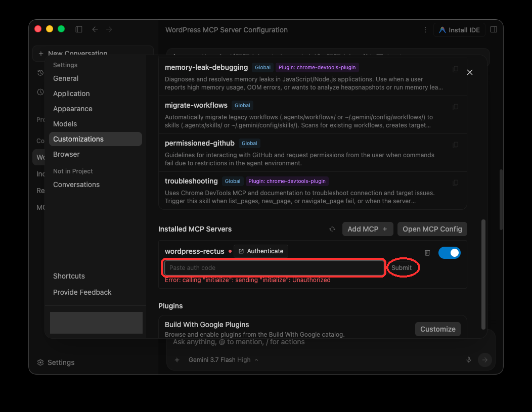Click the migrate-workflows skill name

(196, 105)
